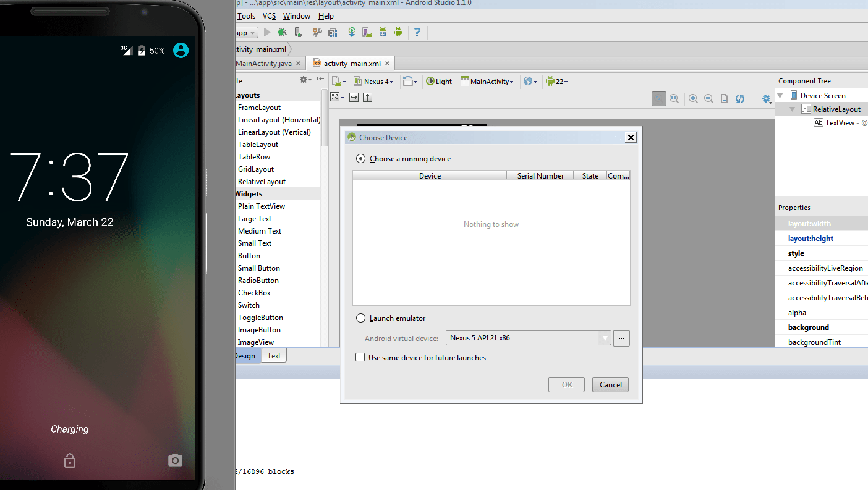This screenshot has width=868, height=490.
Task: Zoom in on the layout preview
Action: 693,98
